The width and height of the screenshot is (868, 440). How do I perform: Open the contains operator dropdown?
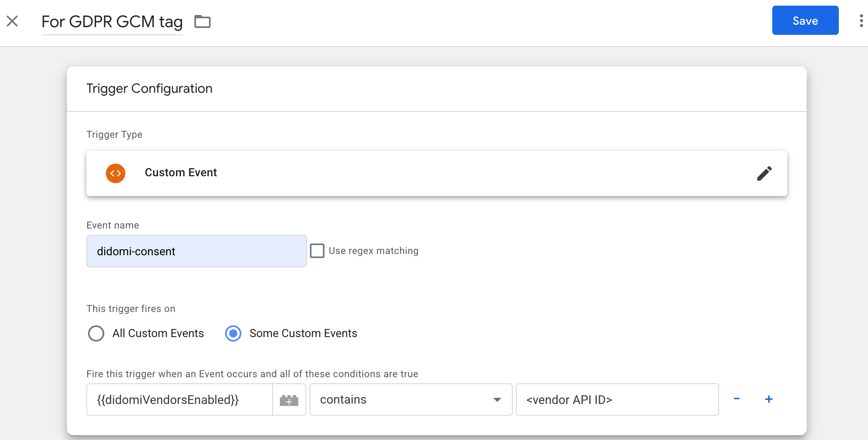pos(406,400)
